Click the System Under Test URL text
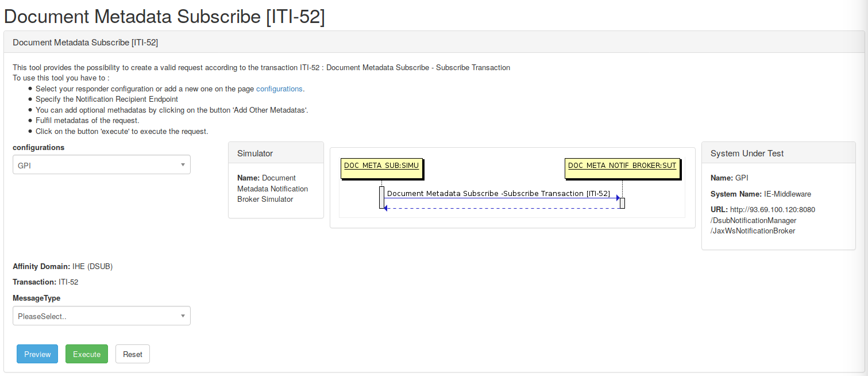This screenshot has width=868, height=376. [x=762, y=220]
